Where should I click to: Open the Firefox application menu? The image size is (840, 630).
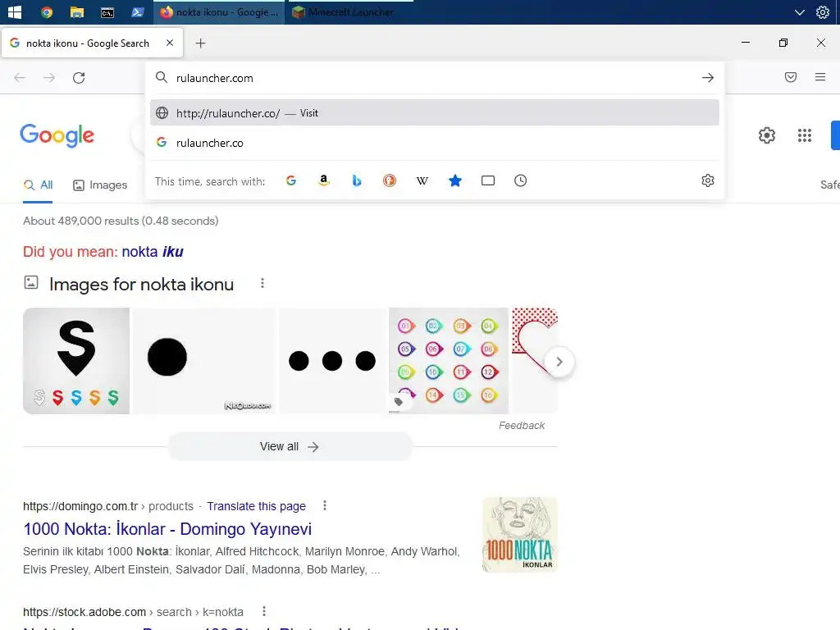820,77
